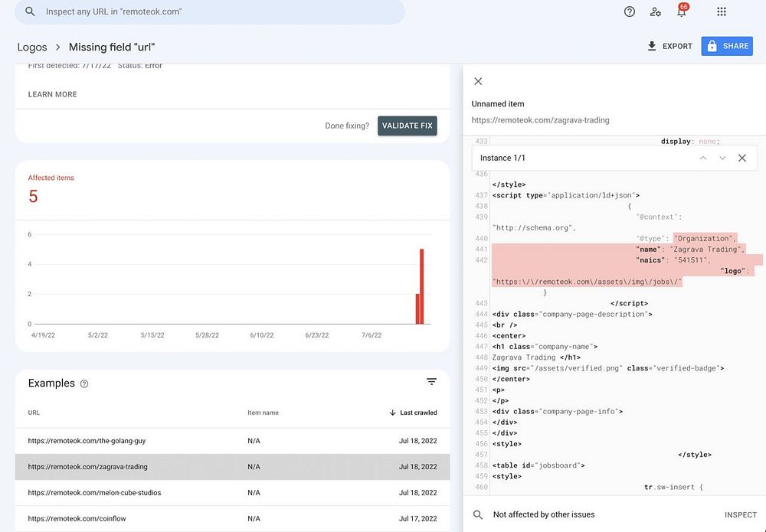Click the highlighted "Organization" code value
766x532 pixels.
[705, 239]
